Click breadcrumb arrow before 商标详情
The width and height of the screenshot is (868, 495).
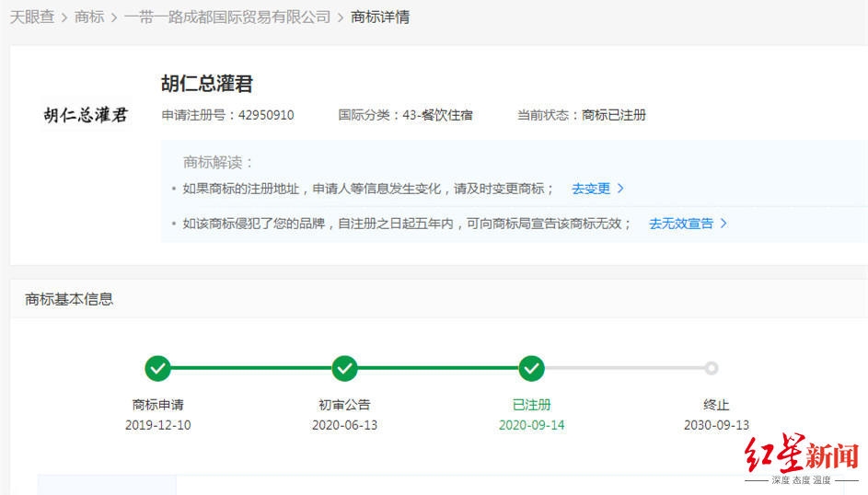[x=341, y=17]
